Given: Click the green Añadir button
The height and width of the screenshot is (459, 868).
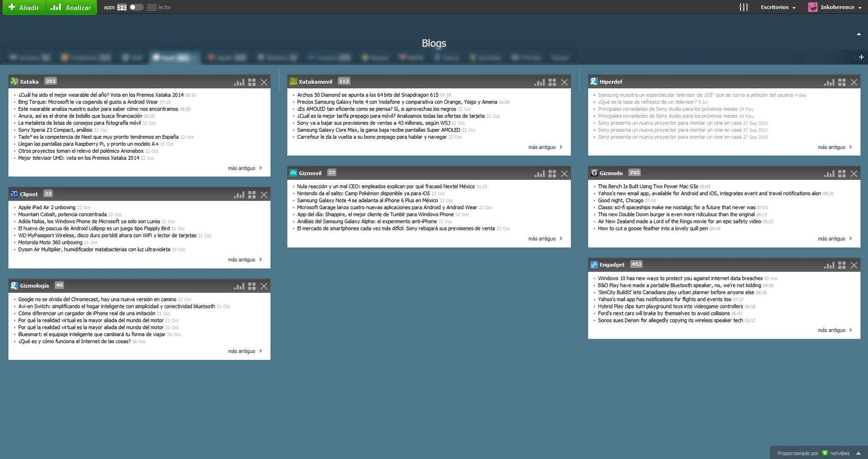Looking at the screenshot, I should (24, 7).
